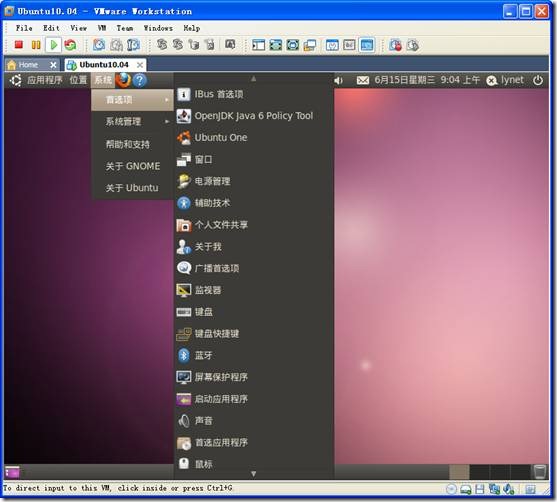Screen dimensions: 557x502
Task: Open 窗口 preferences
Action: pyautogui.click(x=254, y=160)
